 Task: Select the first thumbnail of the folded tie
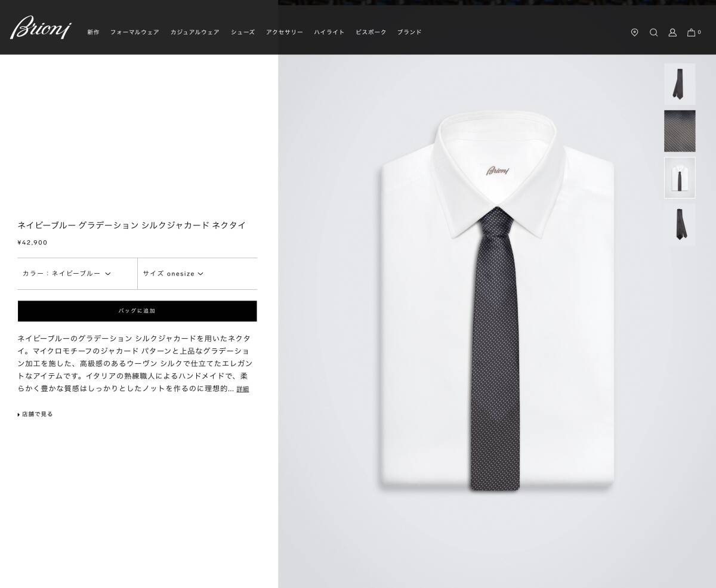pyautogui.click(x=680, y=84)
